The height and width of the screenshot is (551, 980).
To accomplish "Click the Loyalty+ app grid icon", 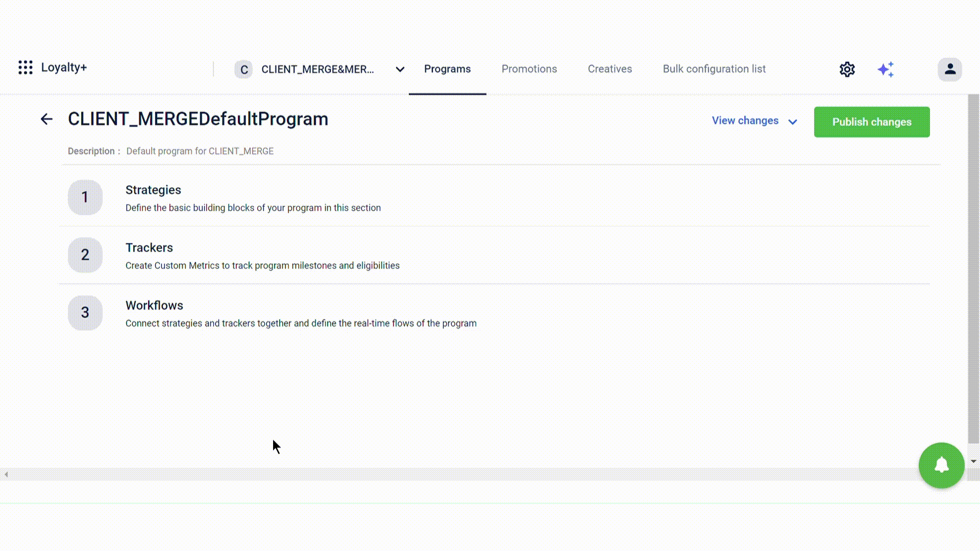I will [x=26, y=67].
